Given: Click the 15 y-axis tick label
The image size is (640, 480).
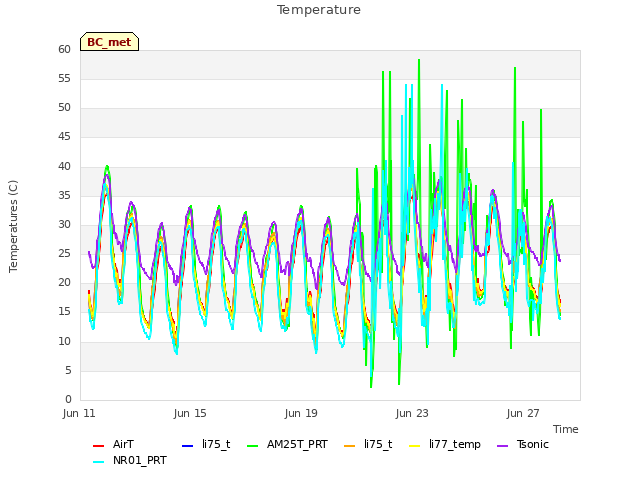Looking at the screenshot, I should (64, 312).
